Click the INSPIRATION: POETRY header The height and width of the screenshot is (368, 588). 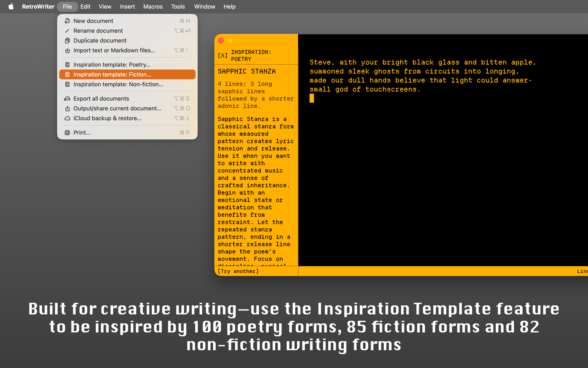[251, 55]
